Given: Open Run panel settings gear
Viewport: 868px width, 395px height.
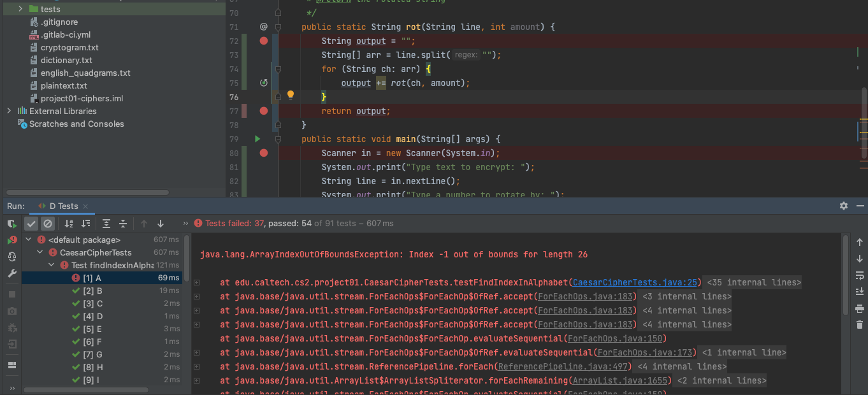Looking at the screenshot, I should pos(844,206).
